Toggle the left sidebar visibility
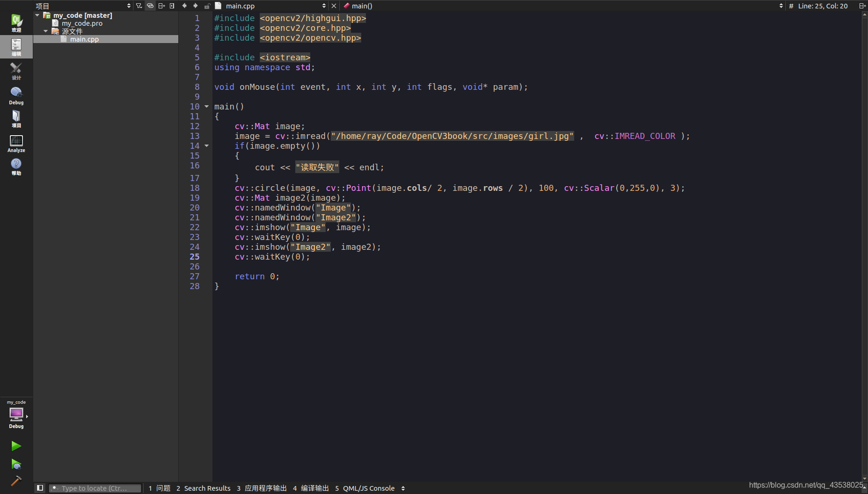Viewport: 868px width, 494px height. 40,488
